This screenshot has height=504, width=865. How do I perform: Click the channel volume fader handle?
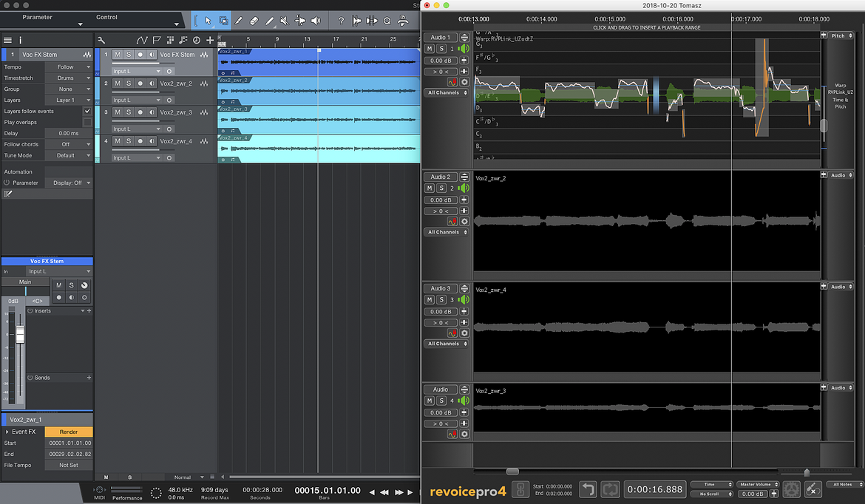[21, 334]
